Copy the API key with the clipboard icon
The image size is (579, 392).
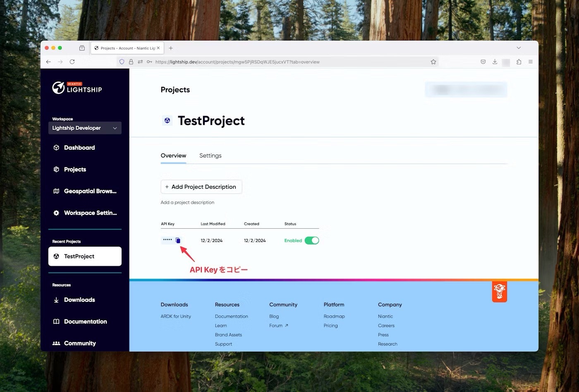pos(178,240)
